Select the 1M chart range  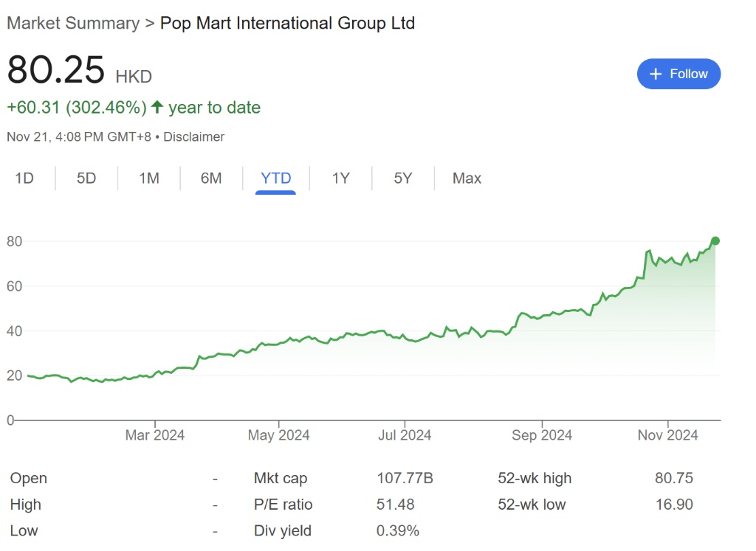[149, 178]
